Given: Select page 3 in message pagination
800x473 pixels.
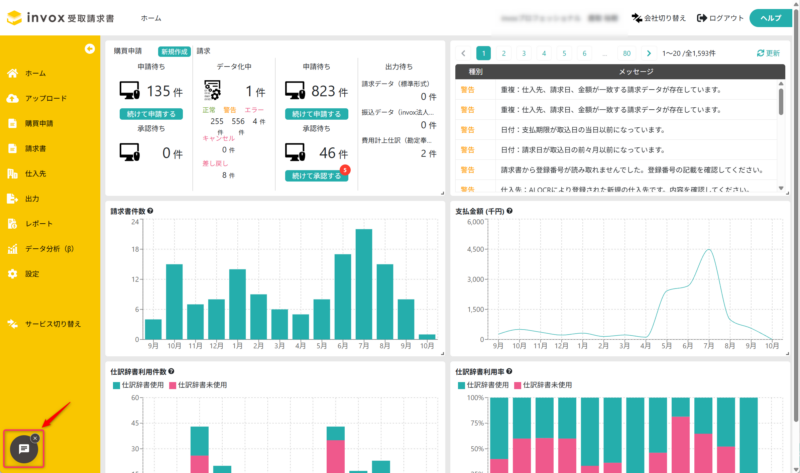Looking at the screenshot, I should (523, 53).
